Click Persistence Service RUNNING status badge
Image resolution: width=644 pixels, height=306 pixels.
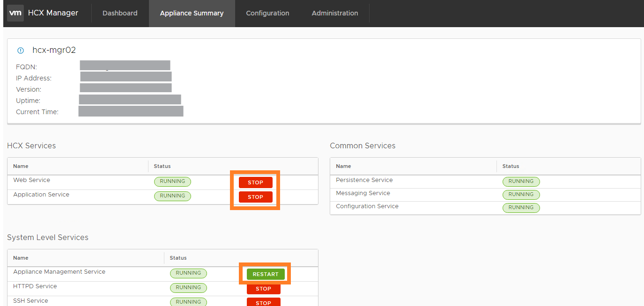521,182
